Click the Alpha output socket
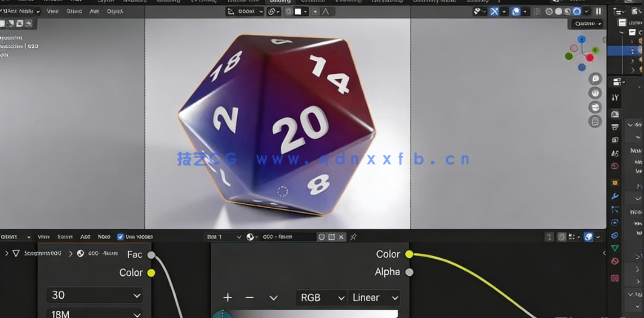This screenshot has height=318, width=644. click(409, 272)
